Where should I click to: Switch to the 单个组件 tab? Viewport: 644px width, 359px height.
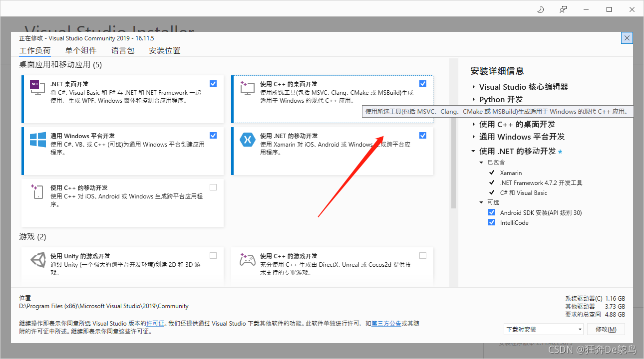tap(81, 50)
